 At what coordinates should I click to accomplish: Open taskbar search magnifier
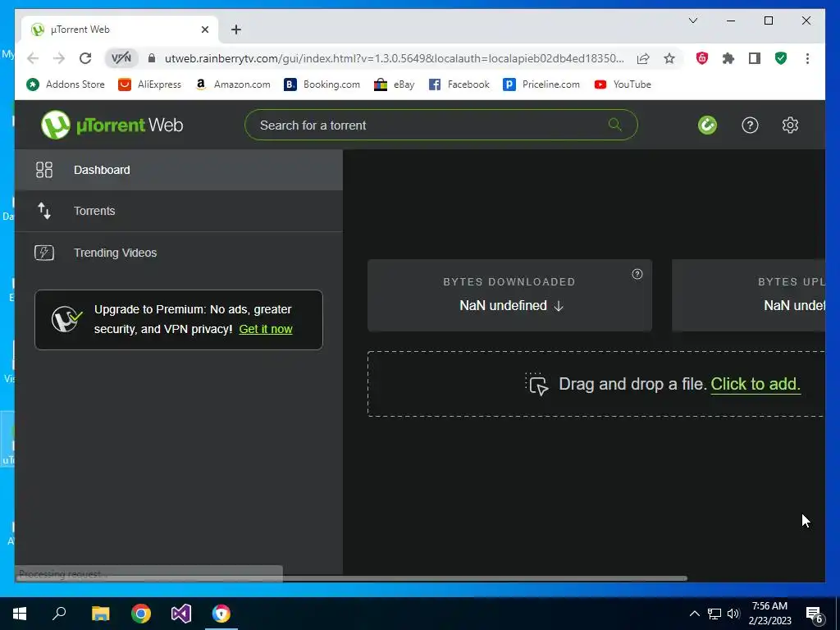59,614
